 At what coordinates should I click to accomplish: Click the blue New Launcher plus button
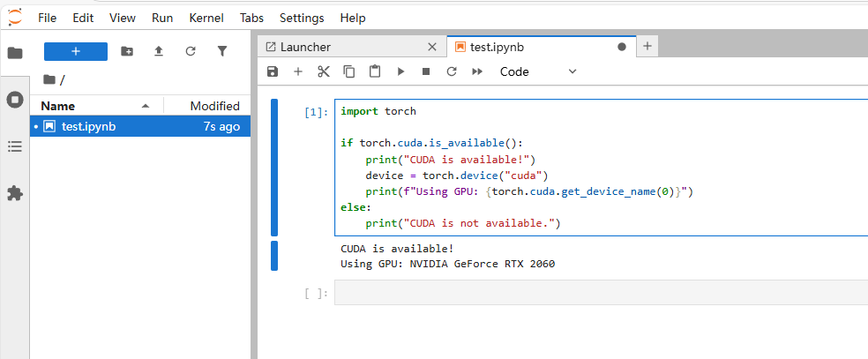click(76, 51)
